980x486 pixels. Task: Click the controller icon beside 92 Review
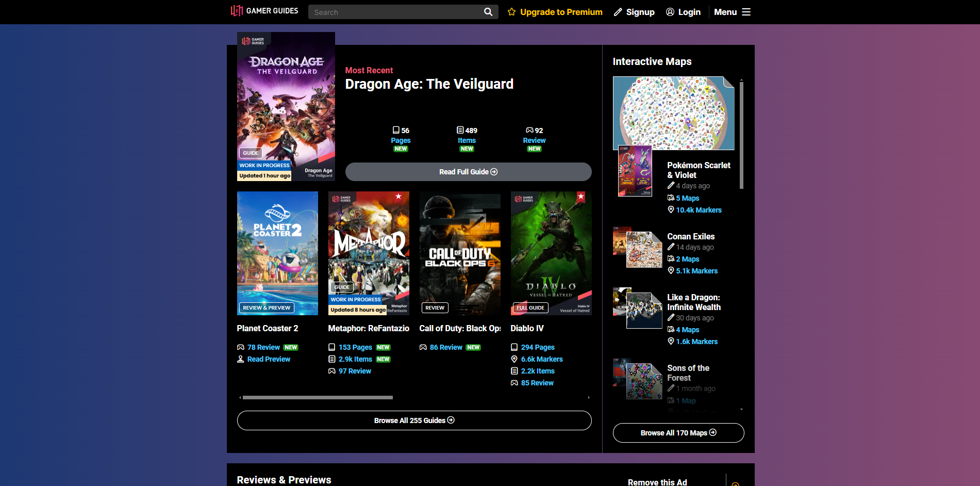tap(529, 130)
